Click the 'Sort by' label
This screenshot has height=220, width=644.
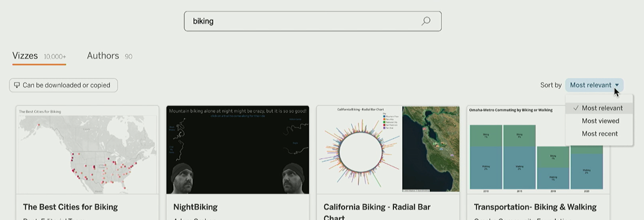coord(551,85)
